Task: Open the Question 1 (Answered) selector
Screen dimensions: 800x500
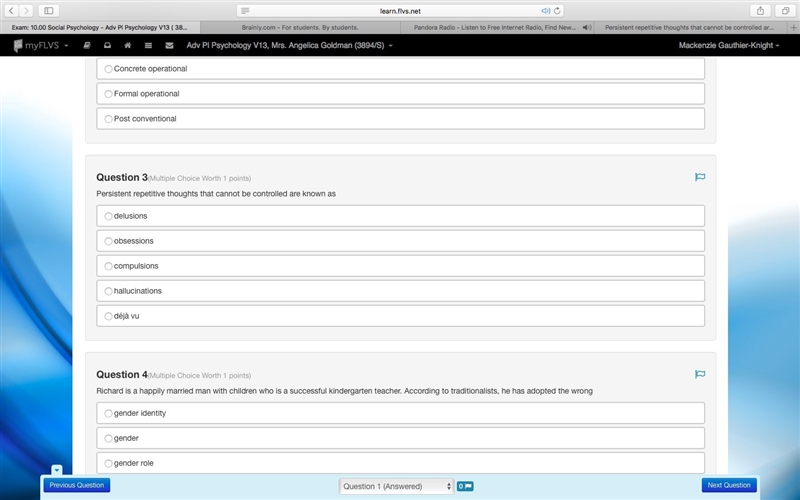Action: [x=396, y=486]
